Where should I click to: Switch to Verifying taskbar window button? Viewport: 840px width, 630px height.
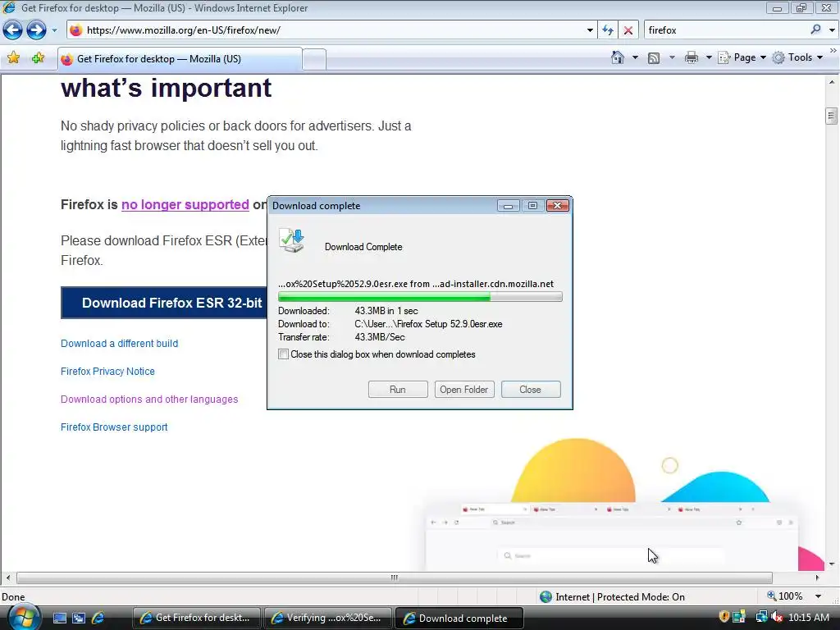[327, 618]
